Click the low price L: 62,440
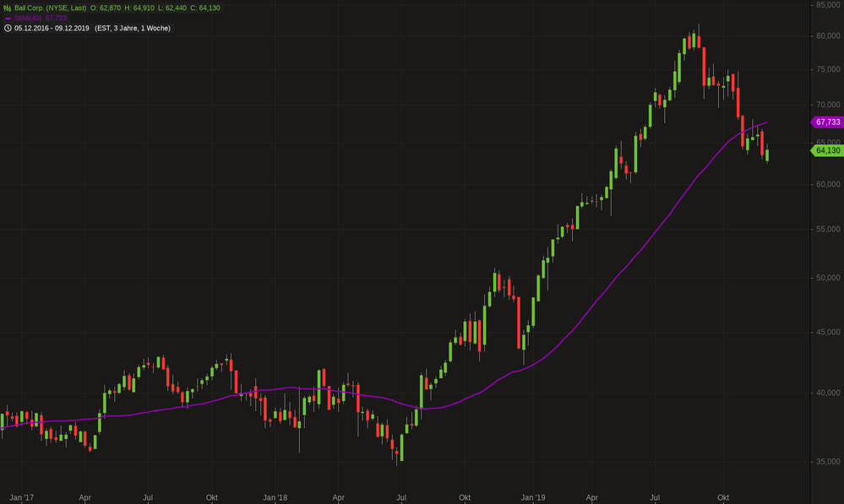844x504 pixels. 172,8
